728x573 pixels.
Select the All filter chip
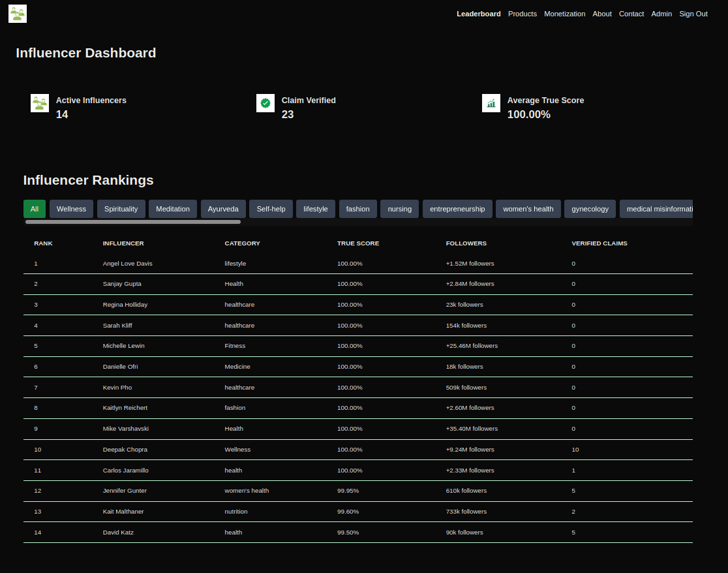click(35, 208)
